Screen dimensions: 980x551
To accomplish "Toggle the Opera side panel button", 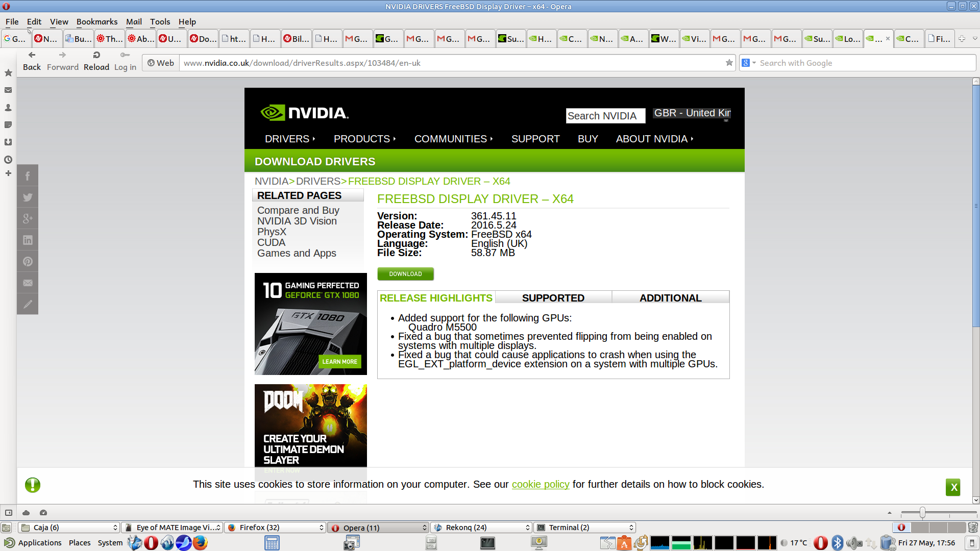I will tap(9, 513).
